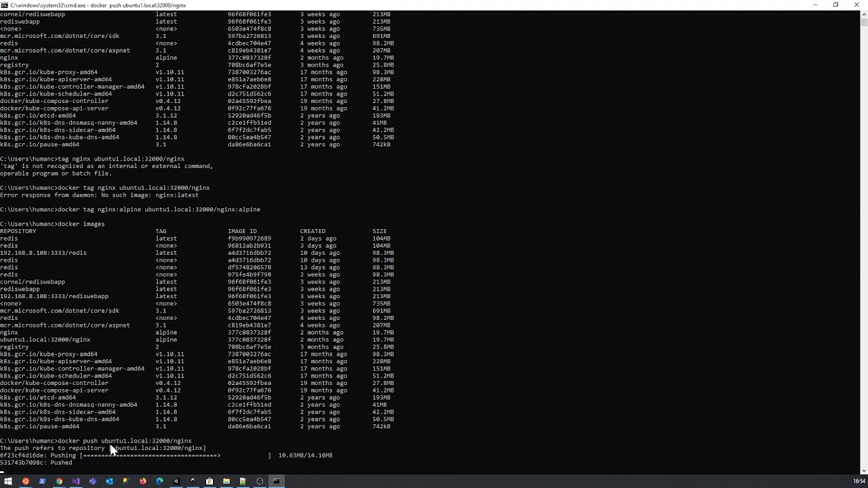The width and height of the screenshot is (868, 488).
Task: Click the TAG column header
Action: [161, 231]
